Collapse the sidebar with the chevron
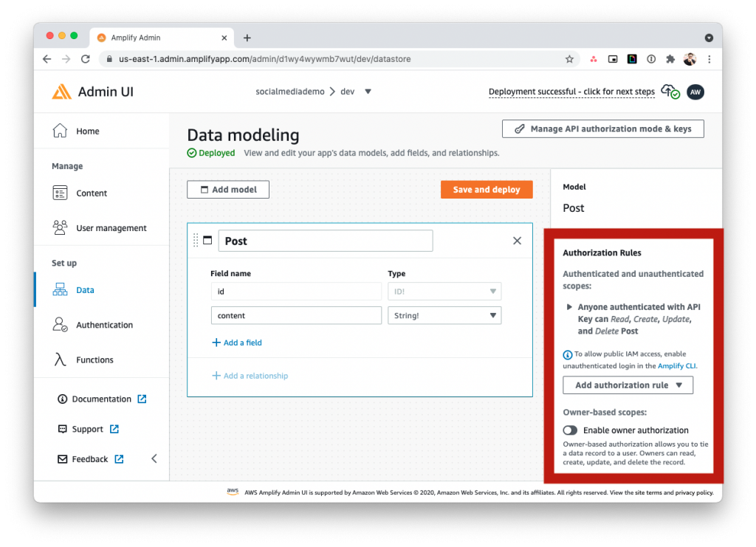The width and height of the screenshot is (756, 547). click(154, 458)
